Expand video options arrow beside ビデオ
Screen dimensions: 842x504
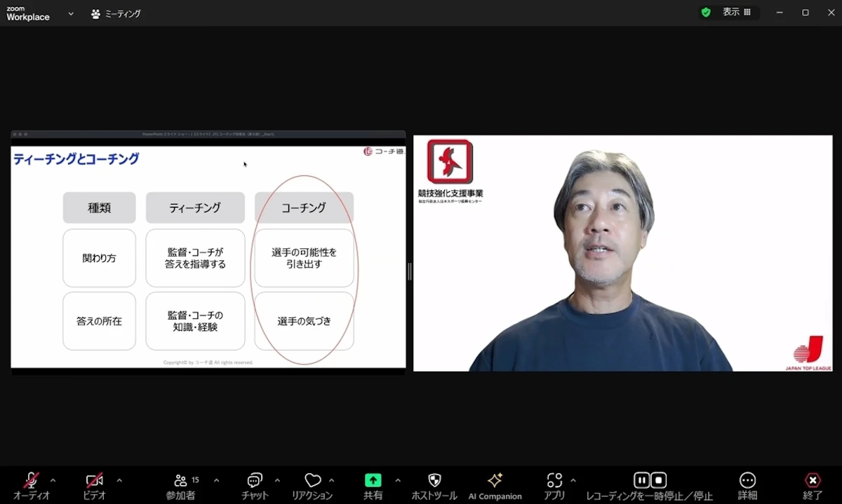(119, 480)
